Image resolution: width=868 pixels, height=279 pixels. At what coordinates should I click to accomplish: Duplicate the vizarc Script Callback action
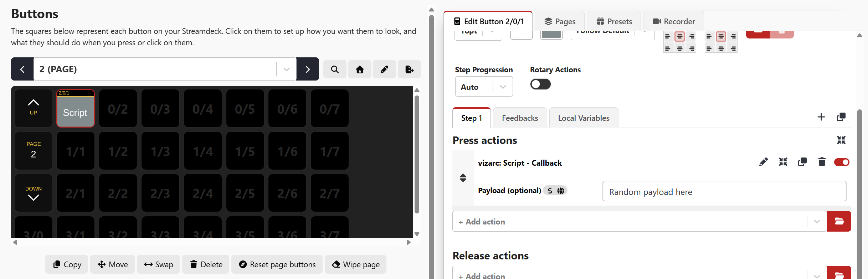tap(802, 162)
